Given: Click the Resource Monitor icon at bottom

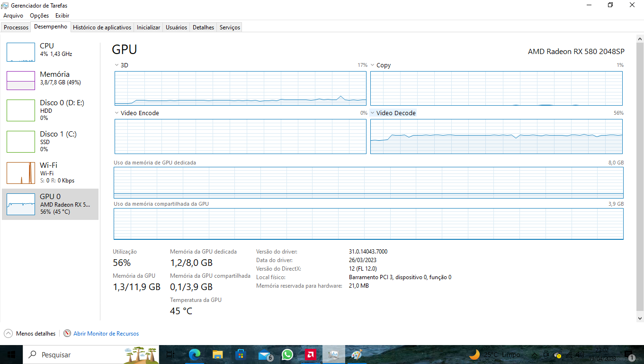Looking at the screenshot, I should point(67,334).
